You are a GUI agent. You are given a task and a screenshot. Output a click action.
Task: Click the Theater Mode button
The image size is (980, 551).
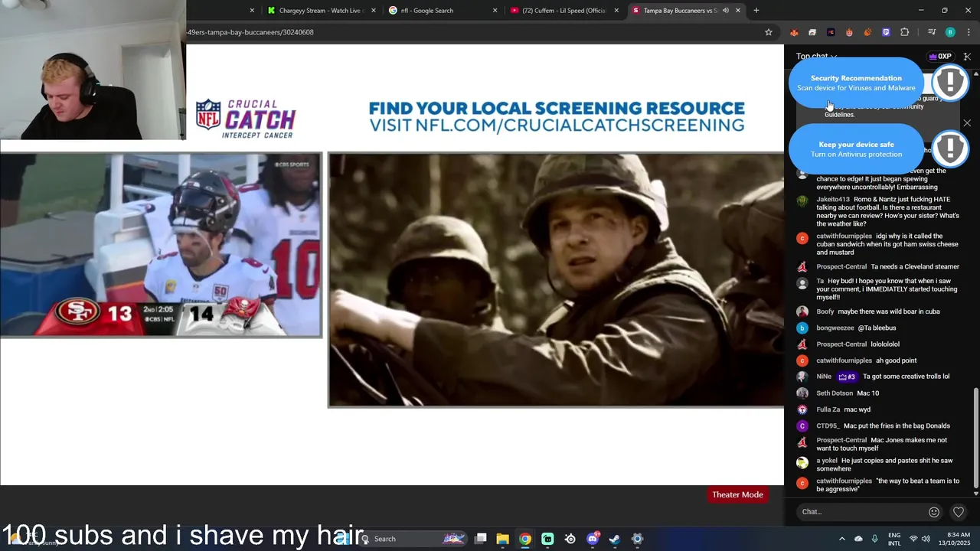pos(737,494)
